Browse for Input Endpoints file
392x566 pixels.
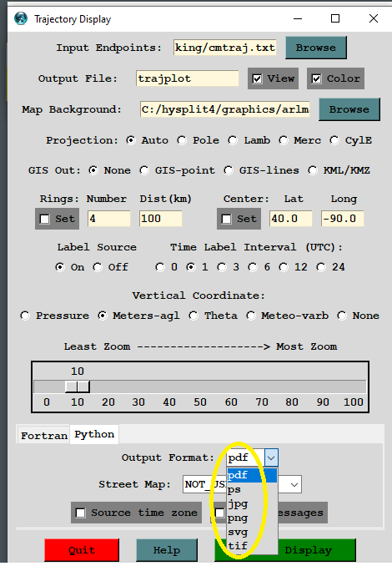(x=316, y=48)
